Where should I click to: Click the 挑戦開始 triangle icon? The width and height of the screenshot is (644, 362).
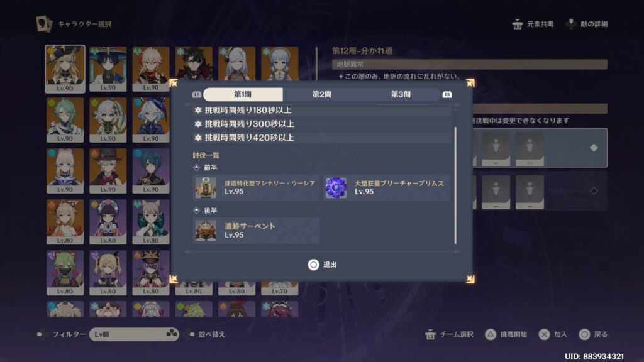tap(491, 334)
